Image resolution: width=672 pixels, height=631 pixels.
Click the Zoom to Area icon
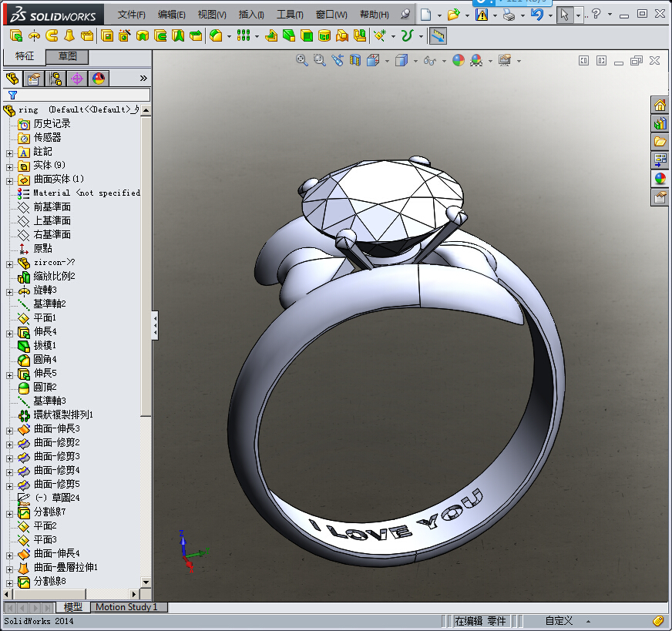[x=319, y=60]
